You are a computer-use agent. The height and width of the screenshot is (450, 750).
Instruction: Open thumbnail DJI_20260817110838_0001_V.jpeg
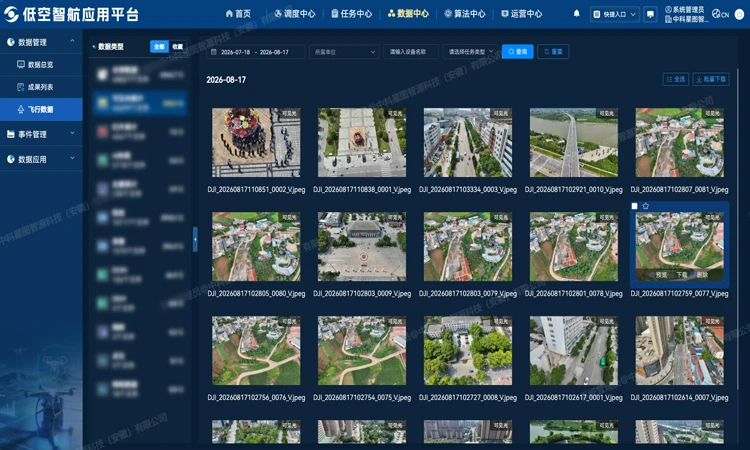[362, 143]
